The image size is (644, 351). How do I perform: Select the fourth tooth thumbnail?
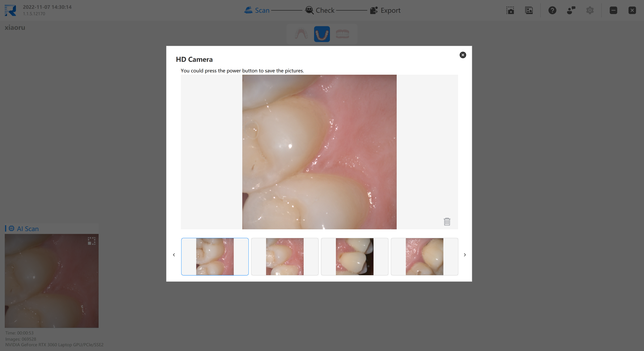(424, 257)
